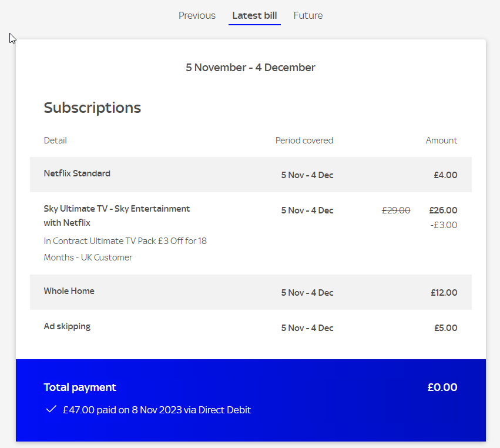Open the Sky Ultimate TV subscription details
Viewport: 500px width, 448px height.
(116, 215)
